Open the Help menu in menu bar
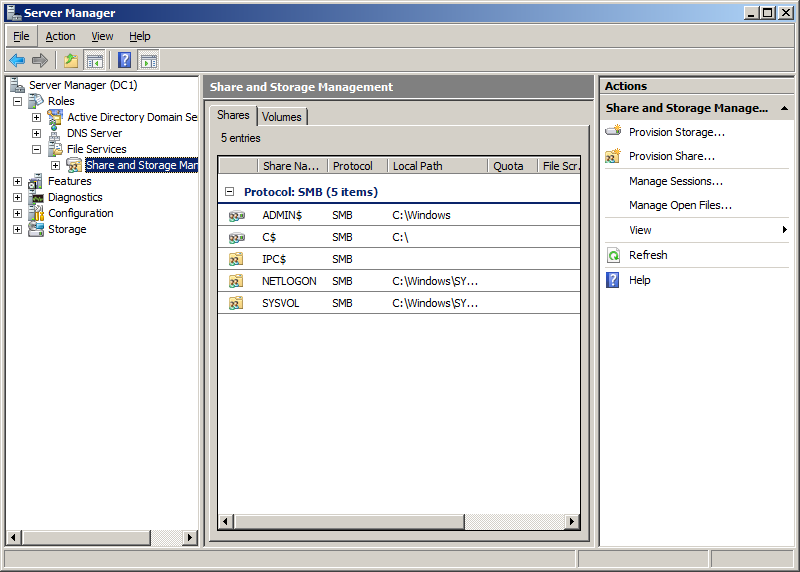This screenshot has height=572, width=800. point(139,36)
